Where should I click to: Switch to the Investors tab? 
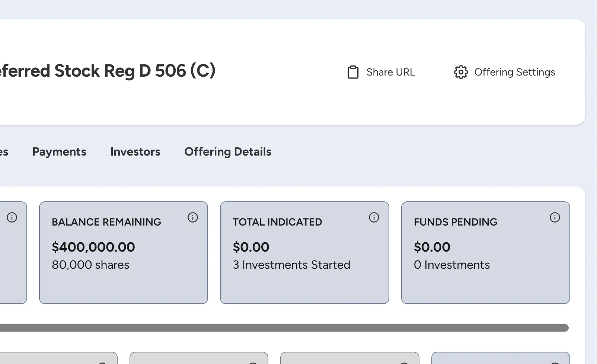point(135,152)
